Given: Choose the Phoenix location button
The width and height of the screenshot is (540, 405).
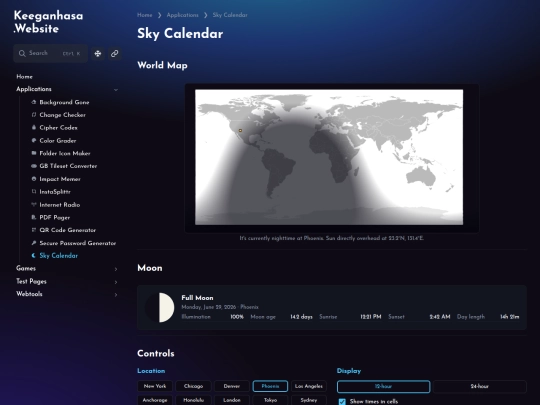Looking at the screenshot, I should pyautogui.click(x=270, y=386).
